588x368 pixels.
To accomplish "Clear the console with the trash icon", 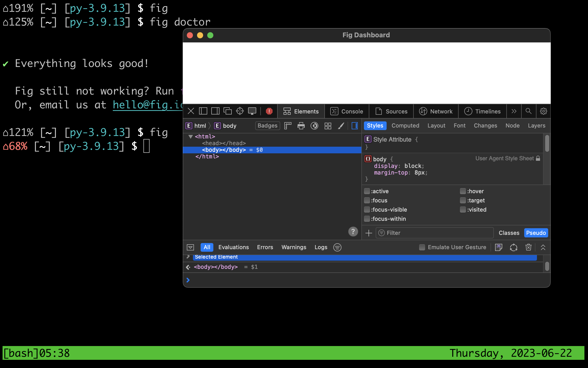I will (x=528, y=247).
